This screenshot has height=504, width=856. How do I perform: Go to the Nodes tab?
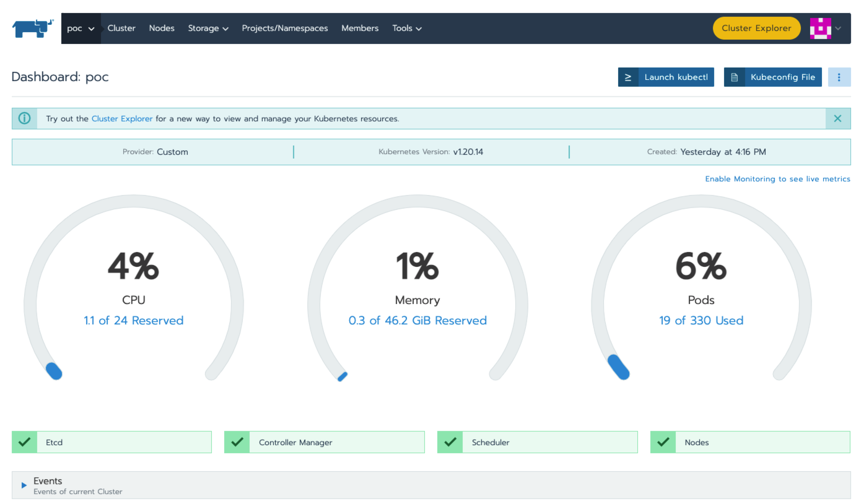click(x=161, y=28)
